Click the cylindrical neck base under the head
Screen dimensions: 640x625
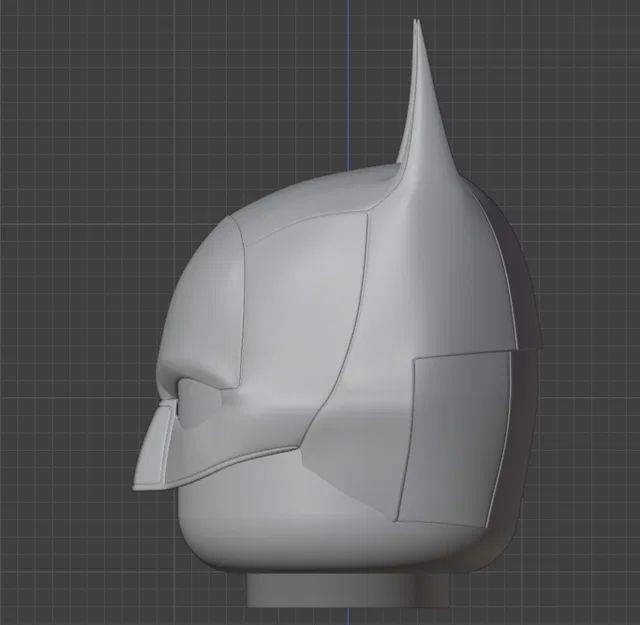click(x=351, y=589)
